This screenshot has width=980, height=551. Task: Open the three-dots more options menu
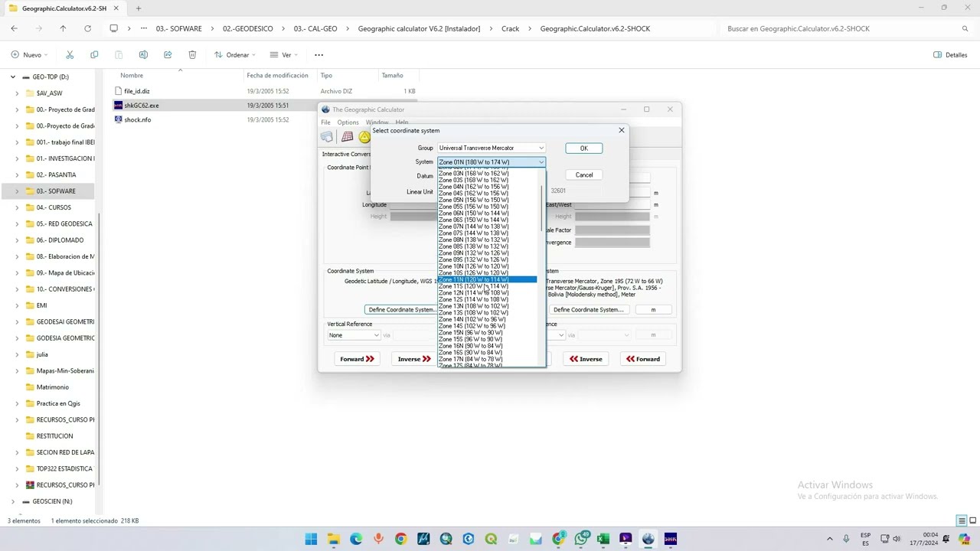point(319,55)
